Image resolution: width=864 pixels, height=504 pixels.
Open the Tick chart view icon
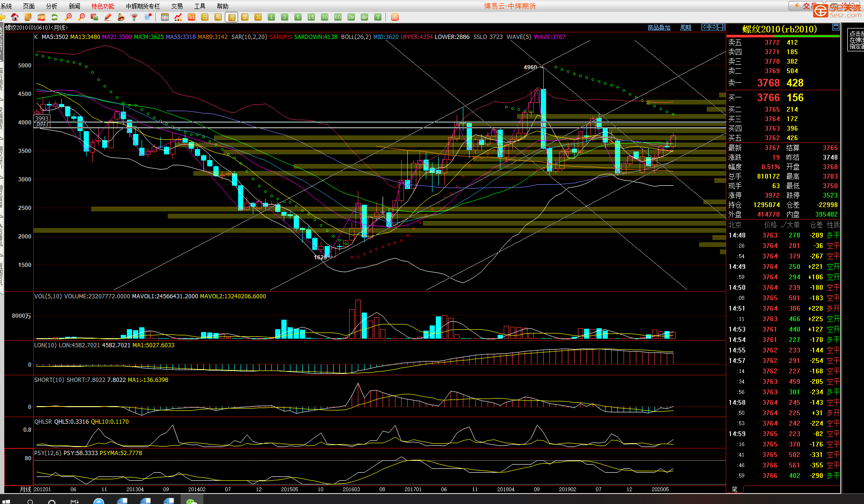click(x=192, y=17)
